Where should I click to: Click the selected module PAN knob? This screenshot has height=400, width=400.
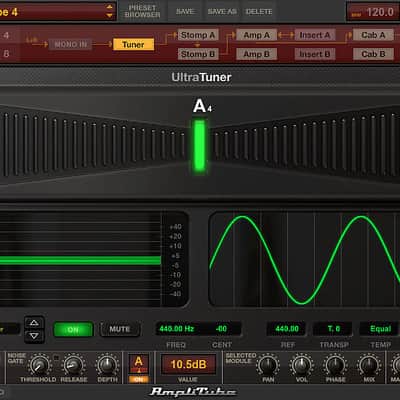pyautogui.click(x=268, y=365)
